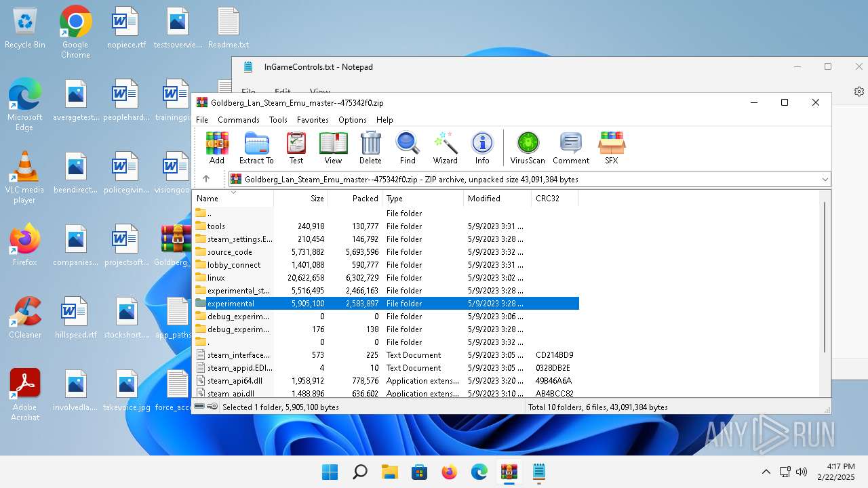
Task: Open the Commands menu
Action: tap(239, 119)
